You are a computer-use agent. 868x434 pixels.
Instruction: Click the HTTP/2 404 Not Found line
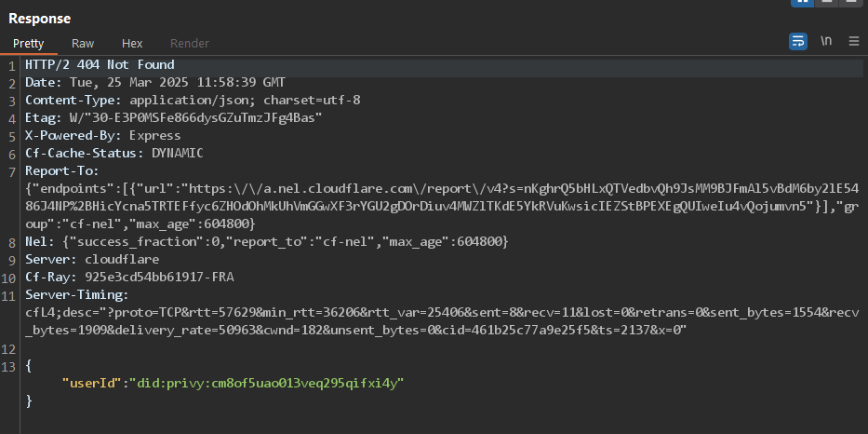coord(100,65)
